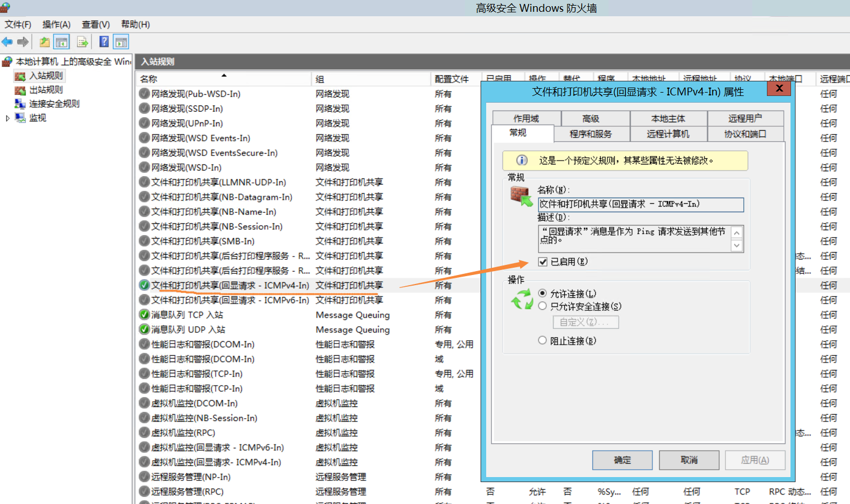Click the icon of 性能日志和警报(DCOM-In) 专用, 公用 rule

(144, 345)
